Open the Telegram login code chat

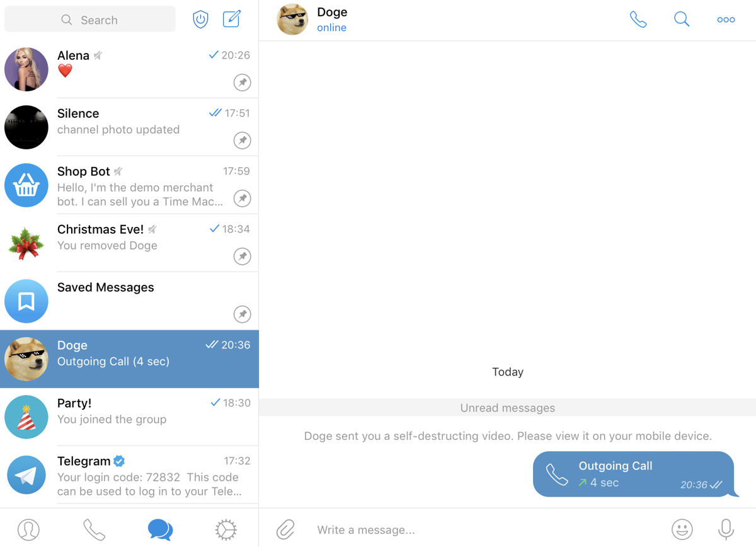pyautogui.click(x=129, y=475)
